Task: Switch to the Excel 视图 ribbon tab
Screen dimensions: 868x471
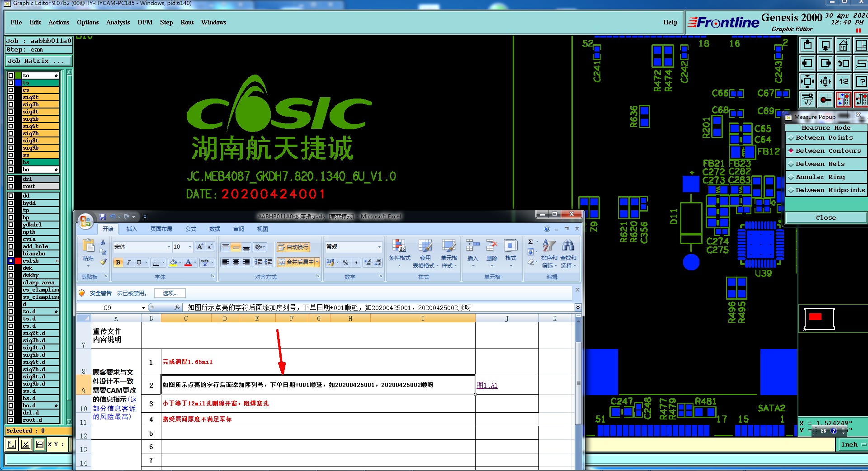Action: click(x=263, y=229)
